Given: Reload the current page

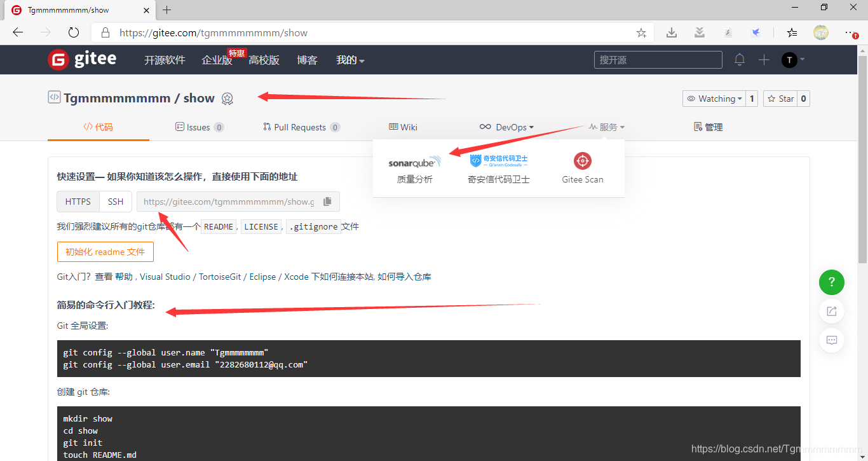Looking at the screenshot, I should click(74, 32).
